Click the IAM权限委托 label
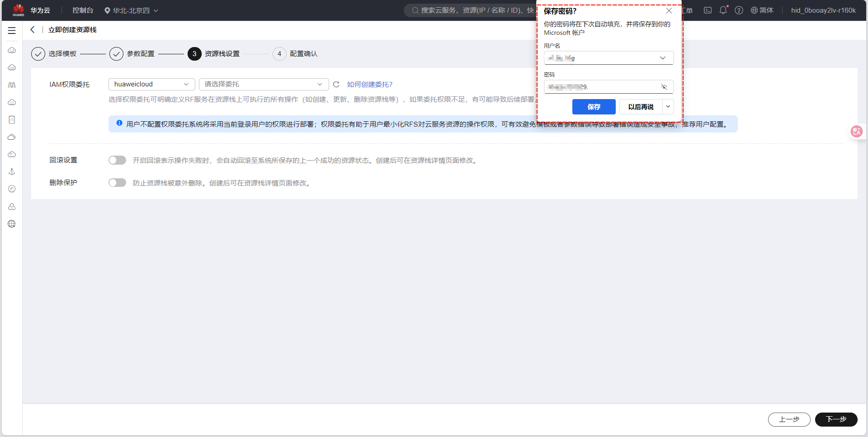Viewport: 868px width, 437px height. point(69,85)
